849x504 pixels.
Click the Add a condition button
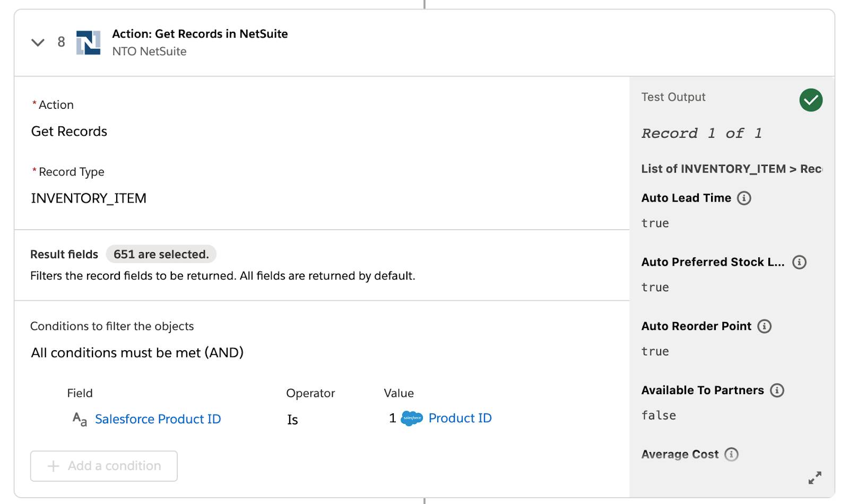coord(104,466)
